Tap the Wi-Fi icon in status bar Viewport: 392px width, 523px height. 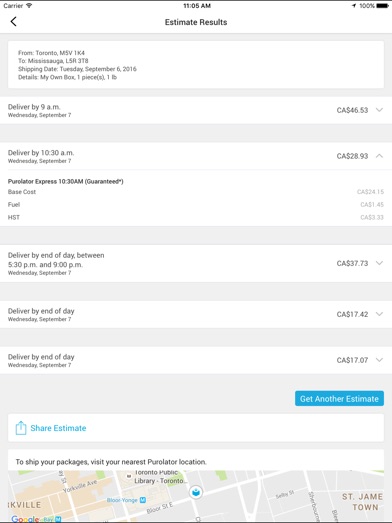(29, 6)
